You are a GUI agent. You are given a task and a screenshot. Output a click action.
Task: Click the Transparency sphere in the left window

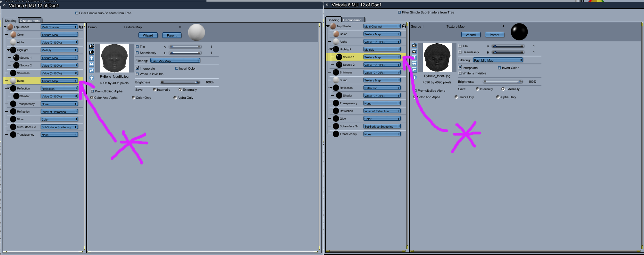click(13, 104)
